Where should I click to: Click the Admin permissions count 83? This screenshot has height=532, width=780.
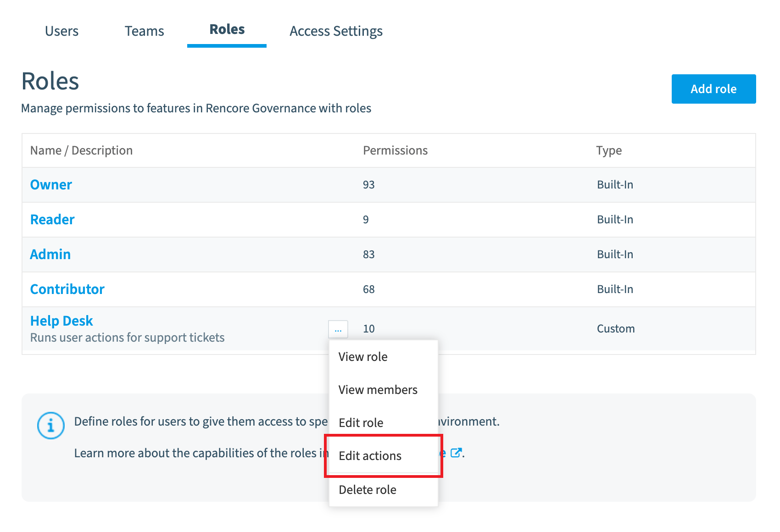[x=369, y=255]
